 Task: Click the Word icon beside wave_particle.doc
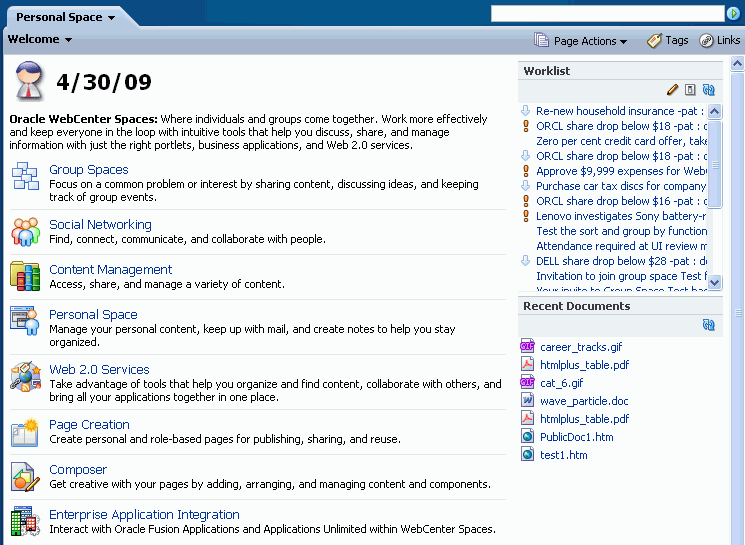click(527, 400)
